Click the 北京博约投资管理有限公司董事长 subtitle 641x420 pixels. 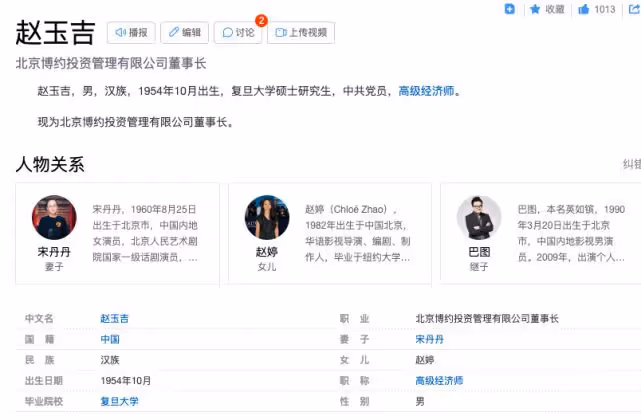[x=111, y=63]
